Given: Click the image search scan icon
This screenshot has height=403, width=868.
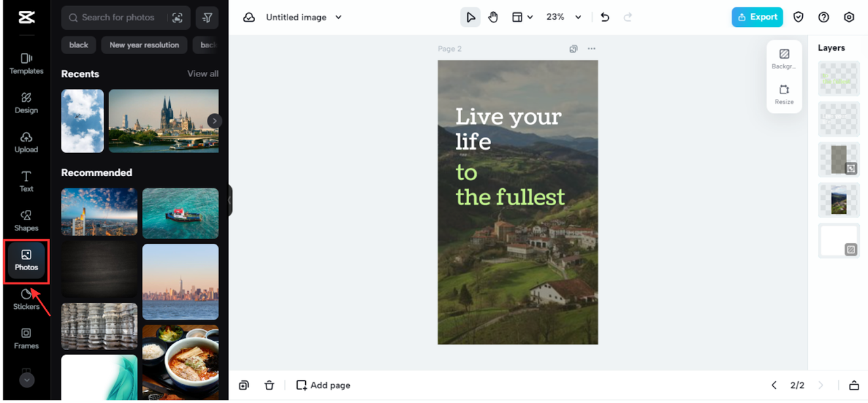Looking at the screenshot, I should [178, 18].
